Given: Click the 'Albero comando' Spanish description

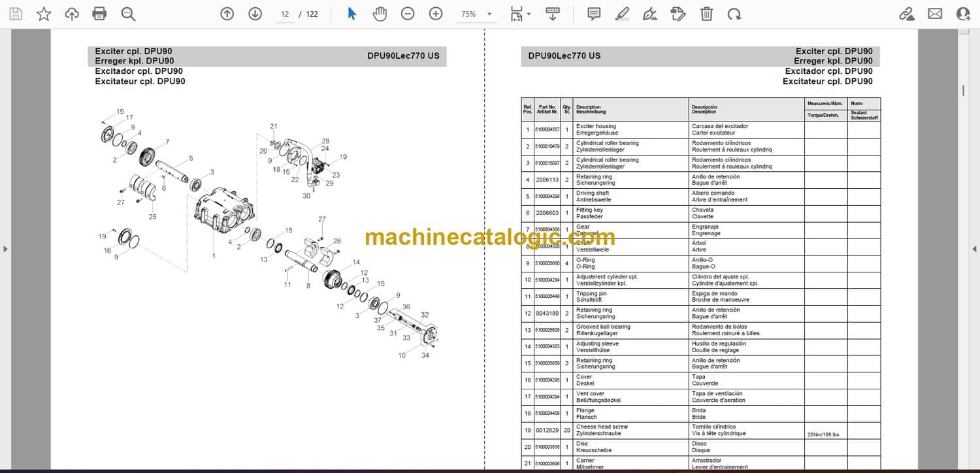Looking at the screenshot, I should [x=713, y=193].
